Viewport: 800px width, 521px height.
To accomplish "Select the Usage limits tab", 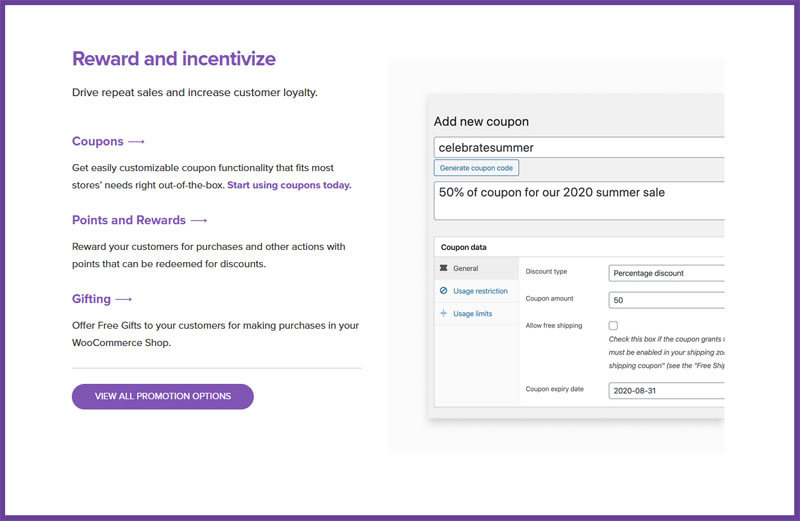I will point(473,314).
